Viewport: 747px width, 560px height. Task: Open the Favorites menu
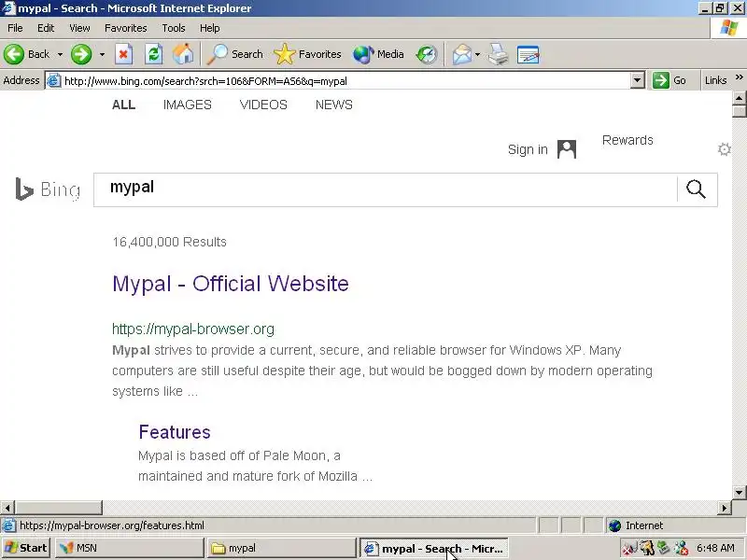point(126,28)
